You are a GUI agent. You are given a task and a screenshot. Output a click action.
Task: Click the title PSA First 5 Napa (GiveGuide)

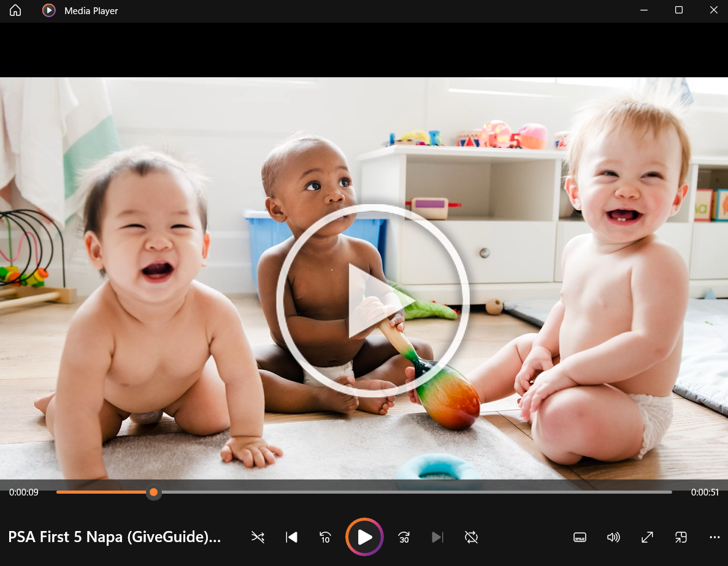point(115,537)
